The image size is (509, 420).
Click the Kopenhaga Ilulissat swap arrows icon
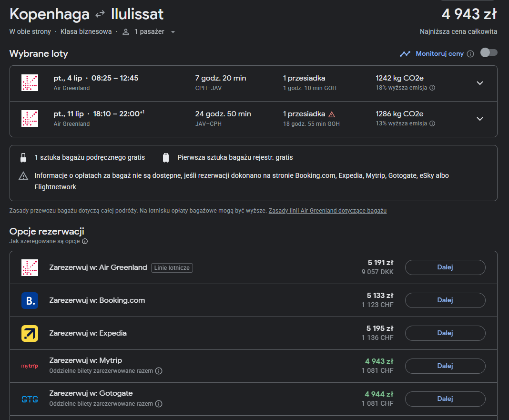click(x=100, y=14)
